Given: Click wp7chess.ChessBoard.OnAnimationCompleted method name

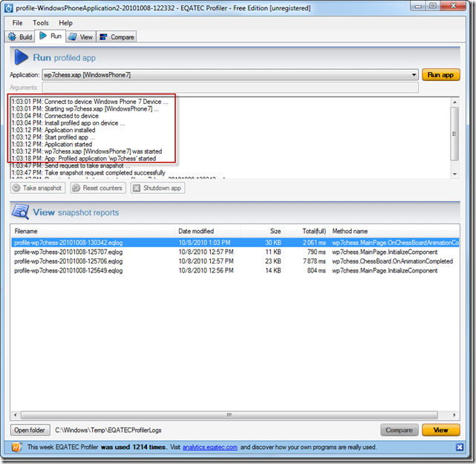Looking at the screenshot, I should pos(392,261).
